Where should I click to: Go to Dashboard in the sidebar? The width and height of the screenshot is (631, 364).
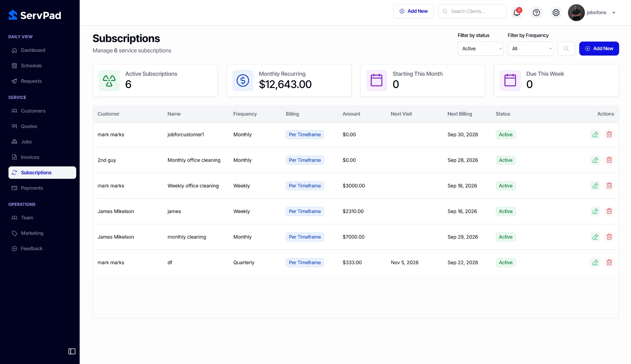(42, 50)
